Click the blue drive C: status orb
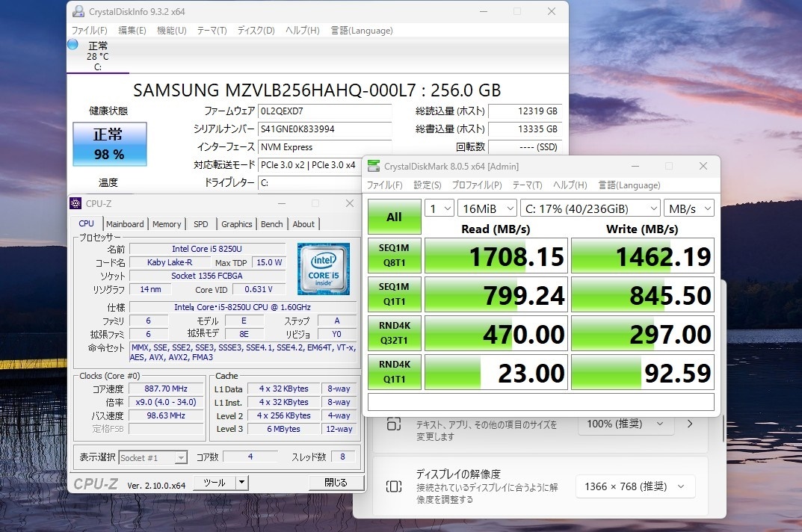The image size is (802, 532). tap(73, 45)
